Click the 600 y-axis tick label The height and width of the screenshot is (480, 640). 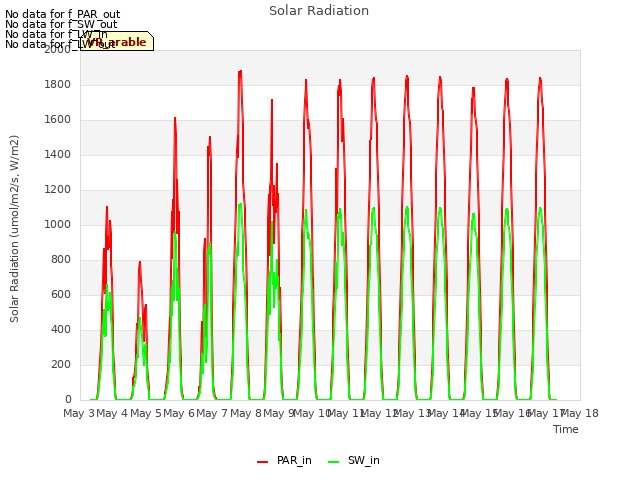click(x=61, y=295)
